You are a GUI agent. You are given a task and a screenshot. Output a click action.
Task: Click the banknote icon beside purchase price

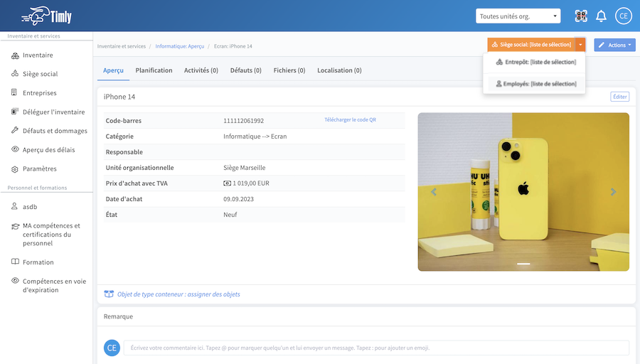coord(227,183)
